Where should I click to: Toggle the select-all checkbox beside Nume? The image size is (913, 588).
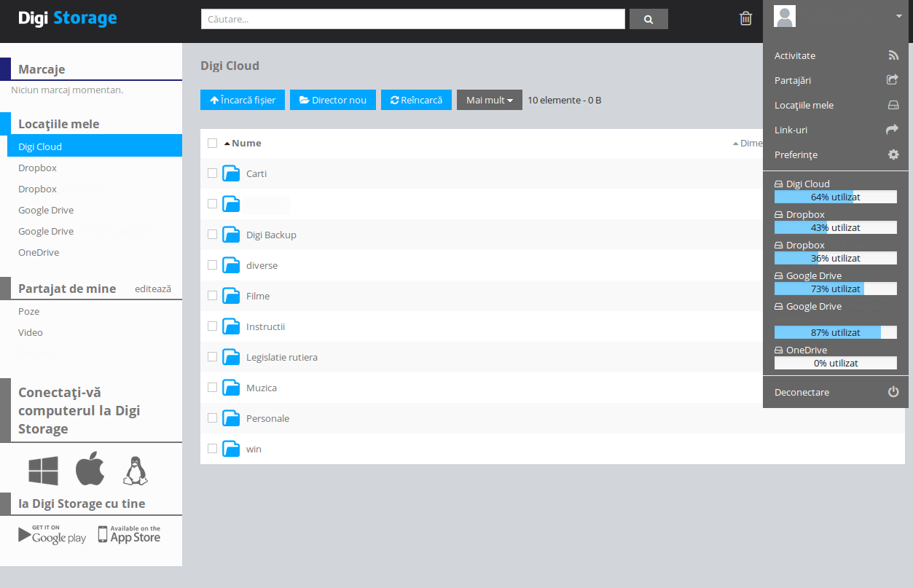212,143
